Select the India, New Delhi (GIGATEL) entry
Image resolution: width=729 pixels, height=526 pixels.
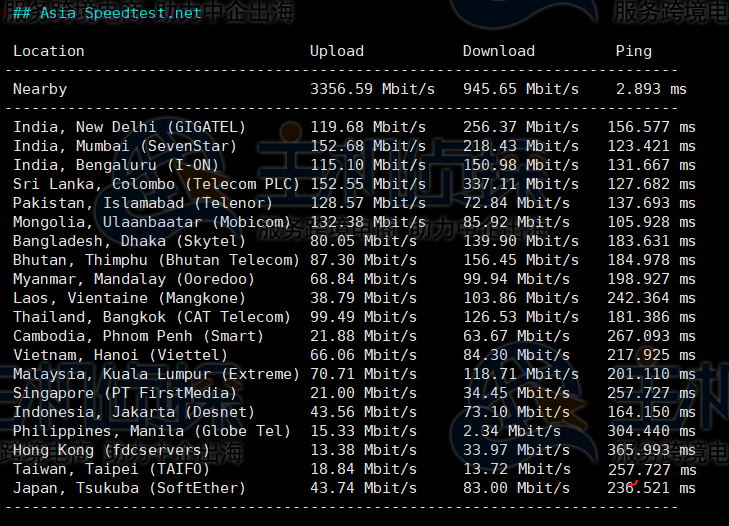coord(129,127)
